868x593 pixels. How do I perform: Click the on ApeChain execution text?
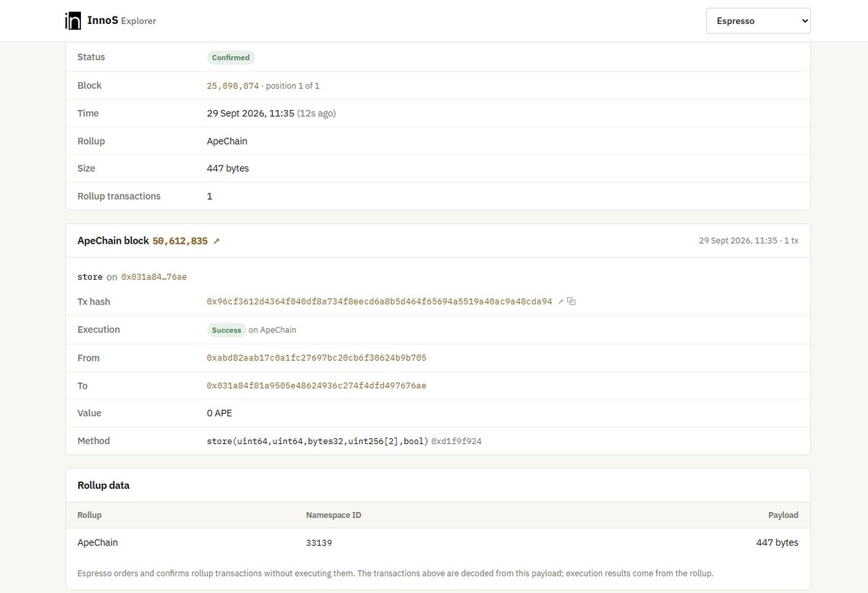(x=273, y=330)
